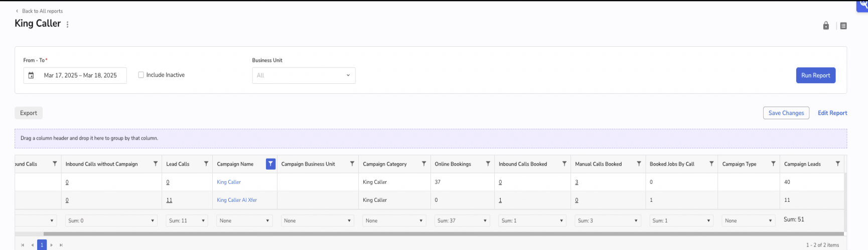Open the King Caller report options menu
The height and width of the screenshot is (250, 868).
click(x=68, y=24)
